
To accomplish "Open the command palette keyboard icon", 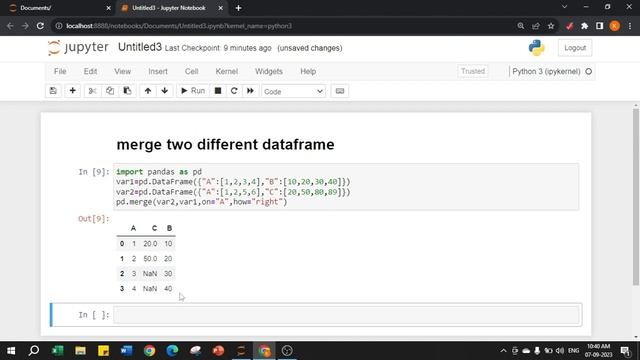I will 340,91.
